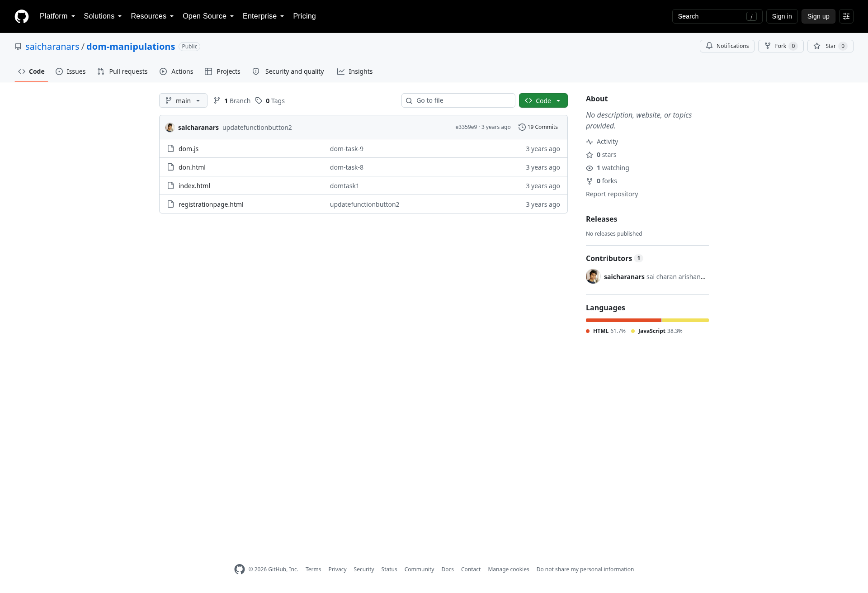Expand the Platform menu
Screen dimensions: 868x593
(57, 16)
